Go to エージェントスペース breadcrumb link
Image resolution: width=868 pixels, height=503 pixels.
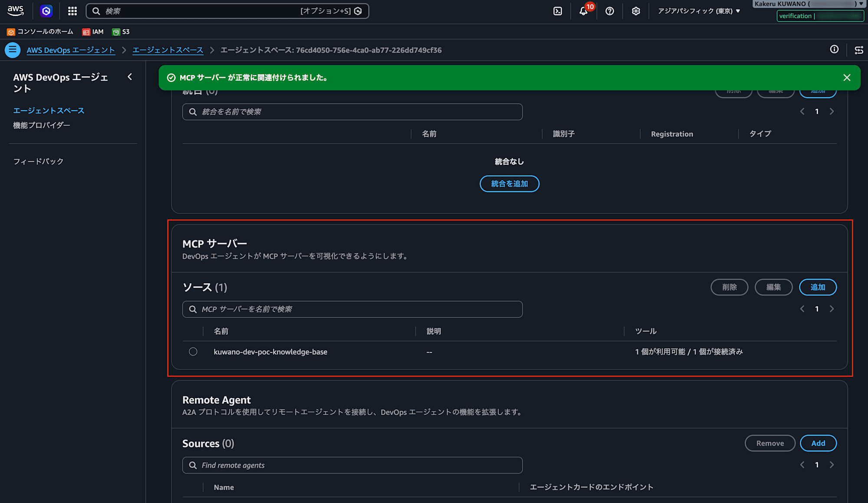pos(168,50)
